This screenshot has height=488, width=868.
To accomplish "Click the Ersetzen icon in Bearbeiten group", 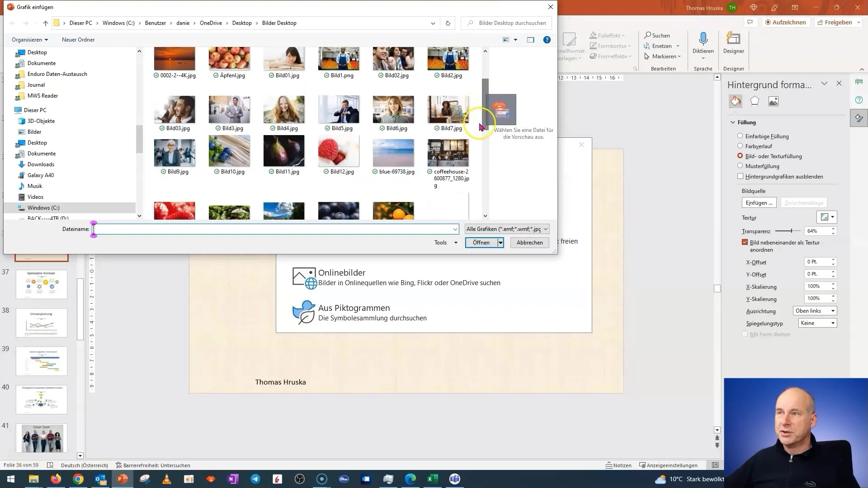I will tap(660, 46).
